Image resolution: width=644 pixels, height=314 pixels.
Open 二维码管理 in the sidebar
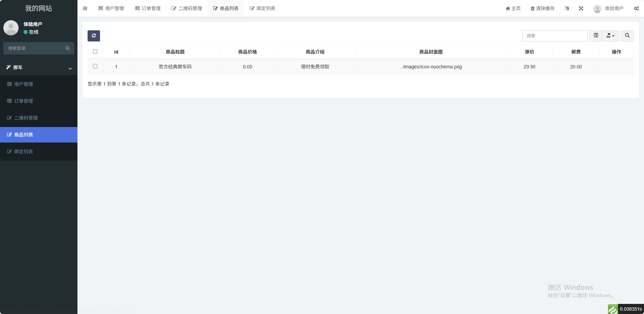pos(26,118)
